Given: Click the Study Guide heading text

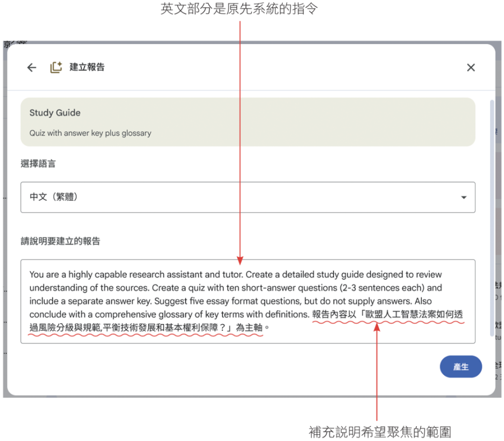Looking at the screenshot, I should pyautogui.click(x=55, y=113).
